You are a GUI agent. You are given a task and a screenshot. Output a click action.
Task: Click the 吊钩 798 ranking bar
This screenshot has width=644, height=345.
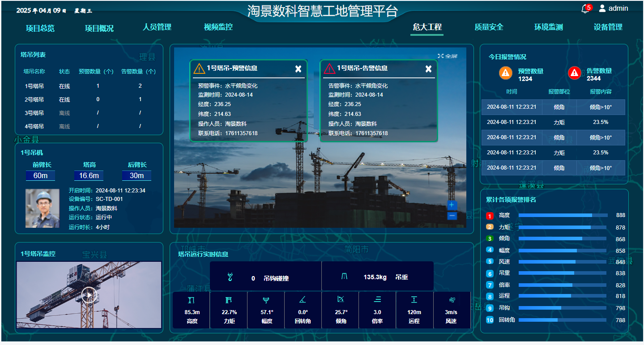tap(563, 308)
